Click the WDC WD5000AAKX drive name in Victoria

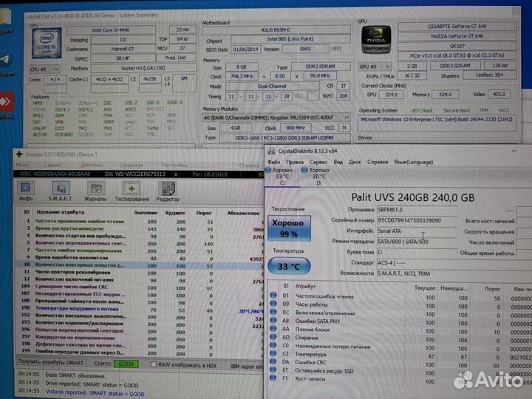55,174
